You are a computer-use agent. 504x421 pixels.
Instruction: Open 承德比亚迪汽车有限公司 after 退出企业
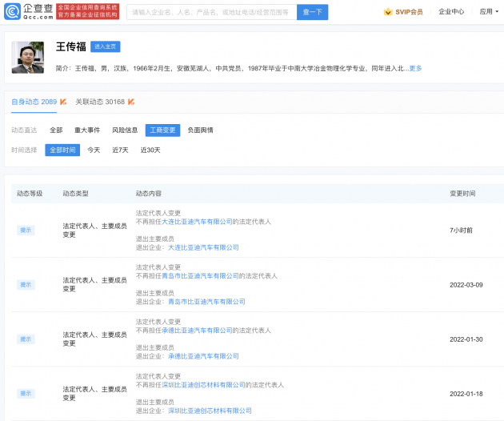click(x=203, y=356)
